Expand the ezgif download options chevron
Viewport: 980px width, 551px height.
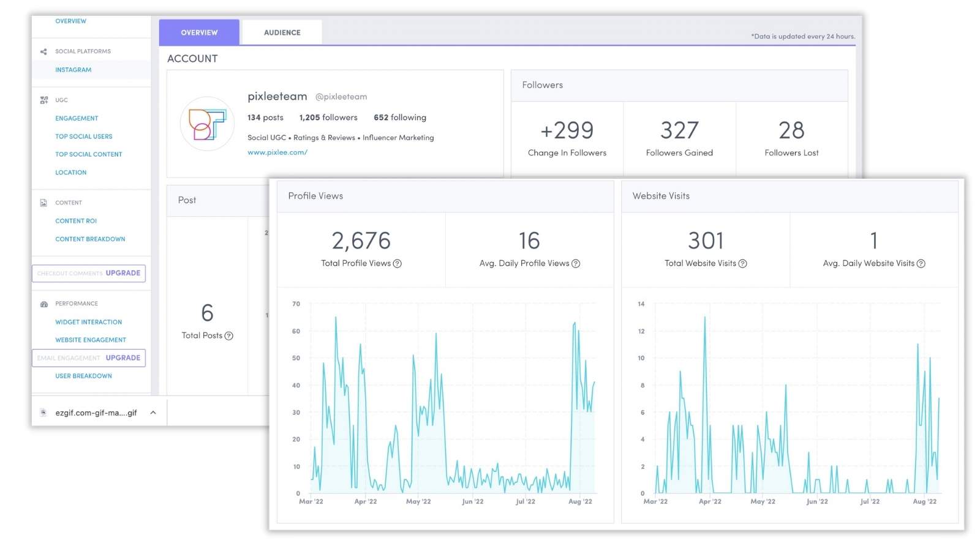[153, 413]
